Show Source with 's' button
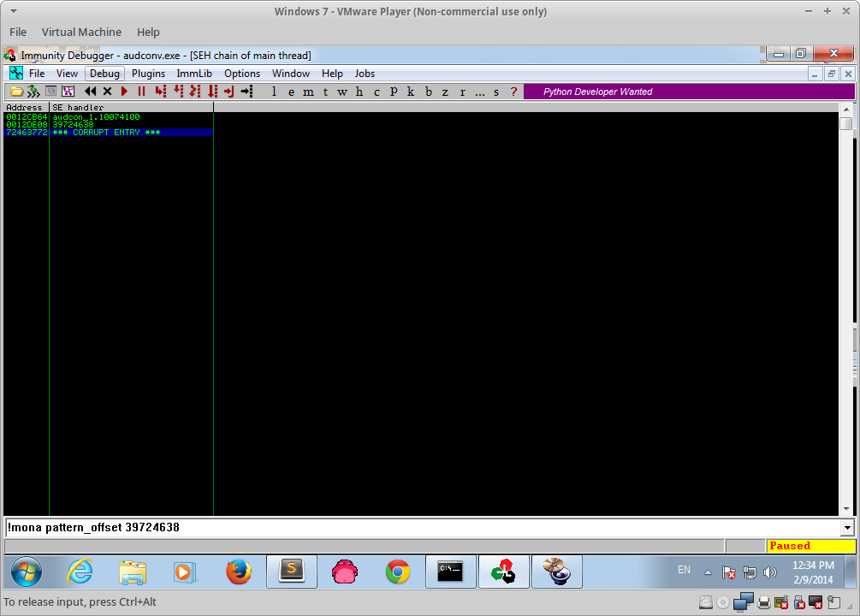The height and width of the screenshot is (616, 860). [496, 92]
